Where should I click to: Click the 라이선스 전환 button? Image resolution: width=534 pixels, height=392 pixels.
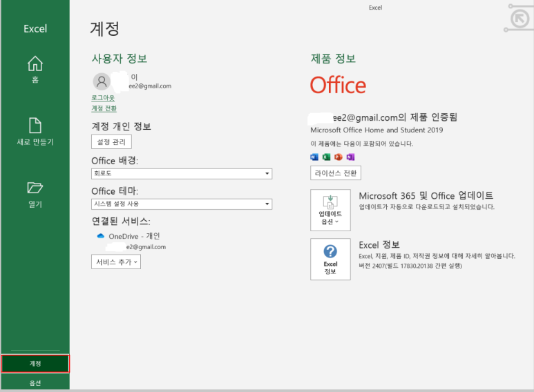click(336, 173)
